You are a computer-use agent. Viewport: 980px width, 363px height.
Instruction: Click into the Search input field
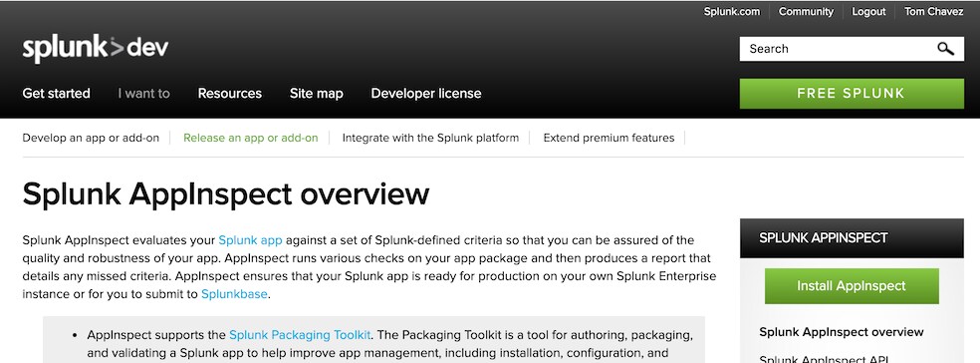[x=838, y=49]
